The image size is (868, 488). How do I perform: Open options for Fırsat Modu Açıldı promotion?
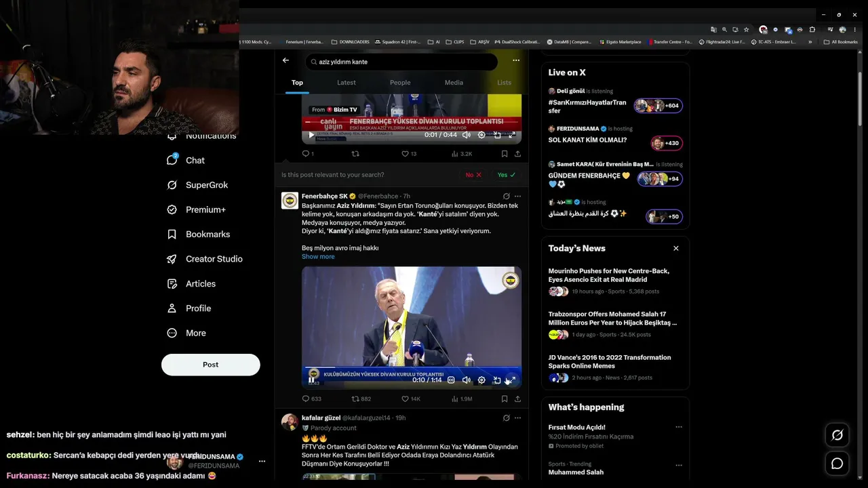pos(678,427)
